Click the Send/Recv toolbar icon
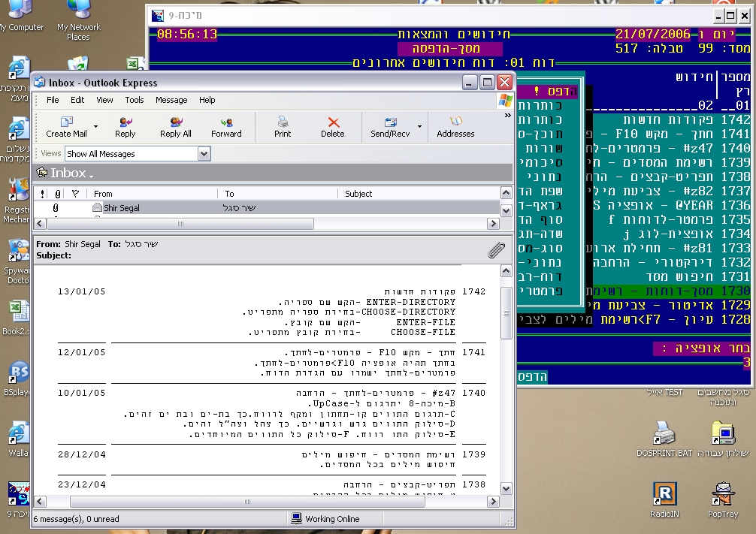 (x=390, y=126)
